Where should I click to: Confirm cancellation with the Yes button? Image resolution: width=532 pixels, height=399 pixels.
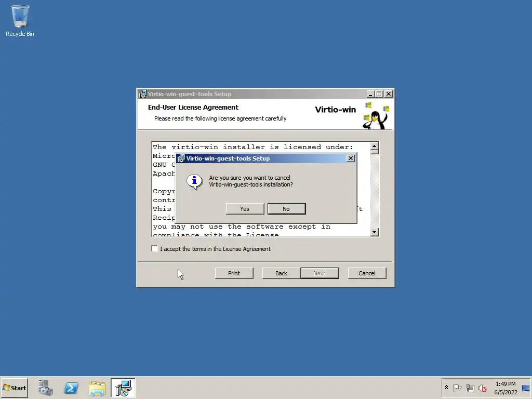[x=245, y=209]
